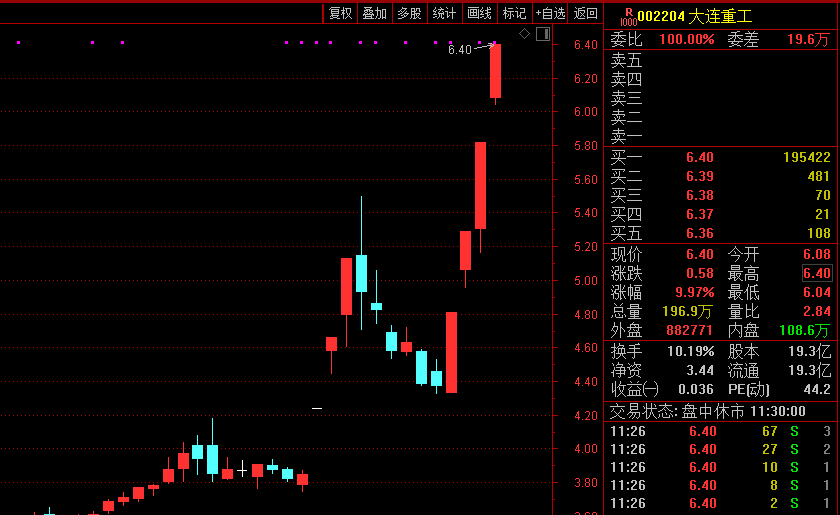Open the 叠加 overlay option
This screenshot has height=515, width=840.
[375, 13]
